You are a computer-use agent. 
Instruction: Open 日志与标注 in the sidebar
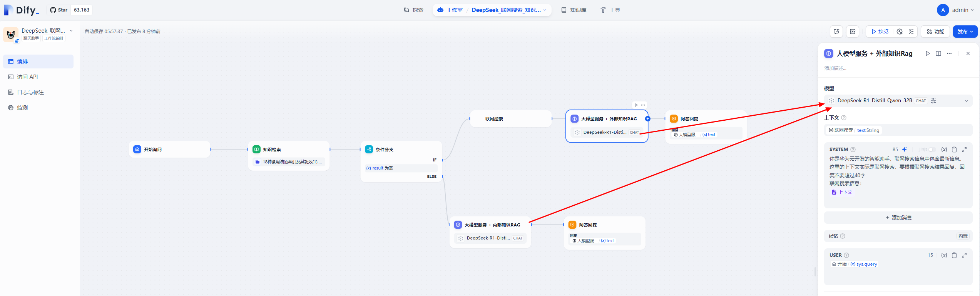(38, 92)
